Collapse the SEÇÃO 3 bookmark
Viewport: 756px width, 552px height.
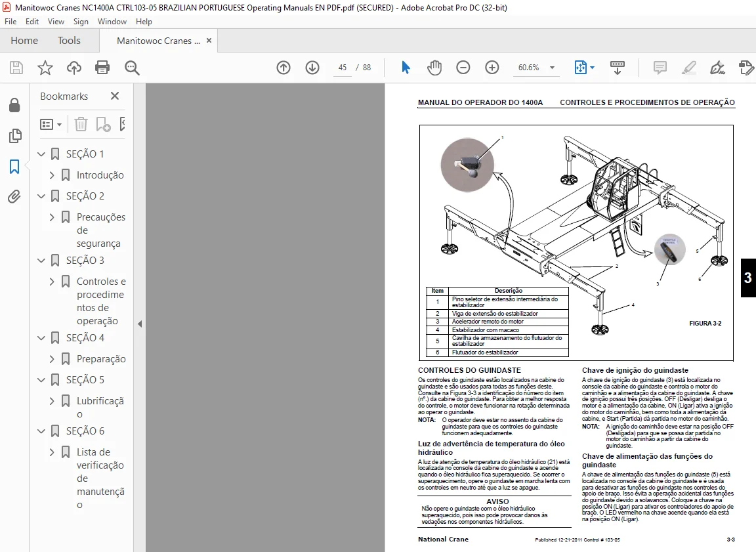pyautogui.click(x=41, y=261)
